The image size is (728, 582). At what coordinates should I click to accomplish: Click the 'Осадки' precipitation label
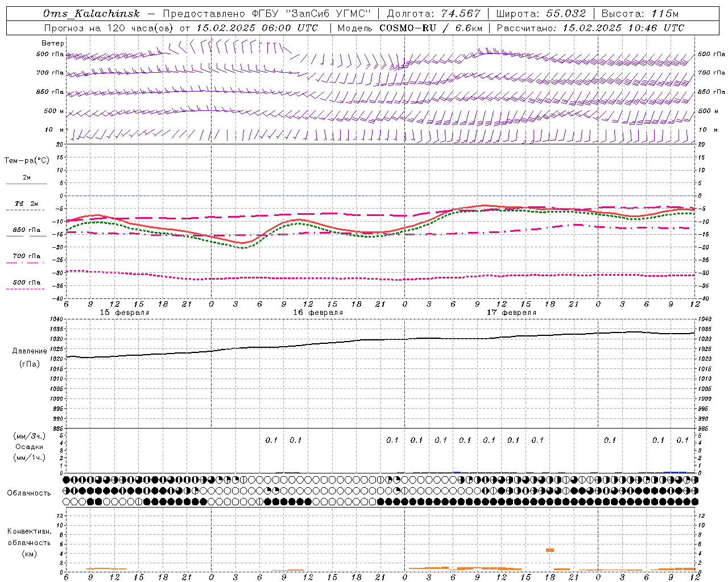[x=30, y=447]
